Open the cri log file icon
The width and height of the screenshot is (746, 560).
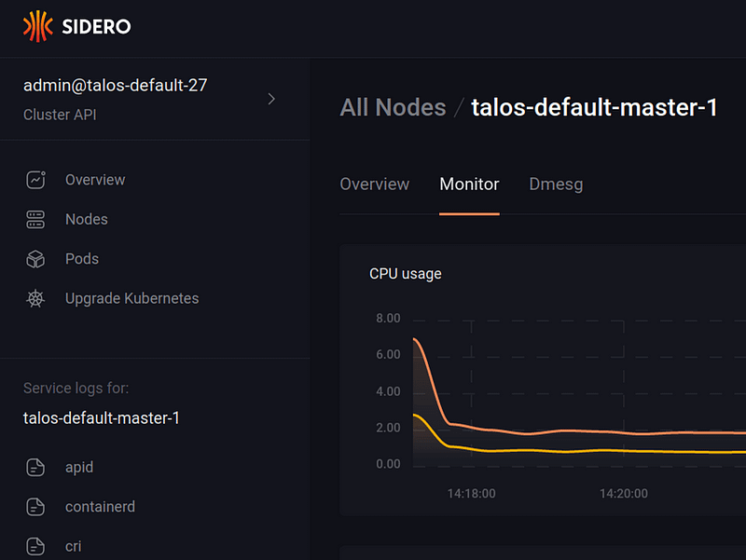35,546
